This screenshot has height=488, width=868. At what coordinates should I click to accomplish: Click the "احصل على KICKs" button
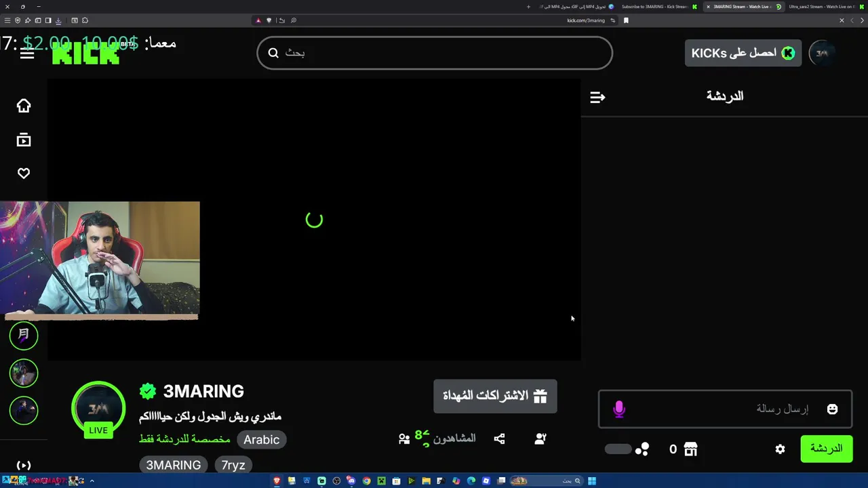click(x=743, y=53)
